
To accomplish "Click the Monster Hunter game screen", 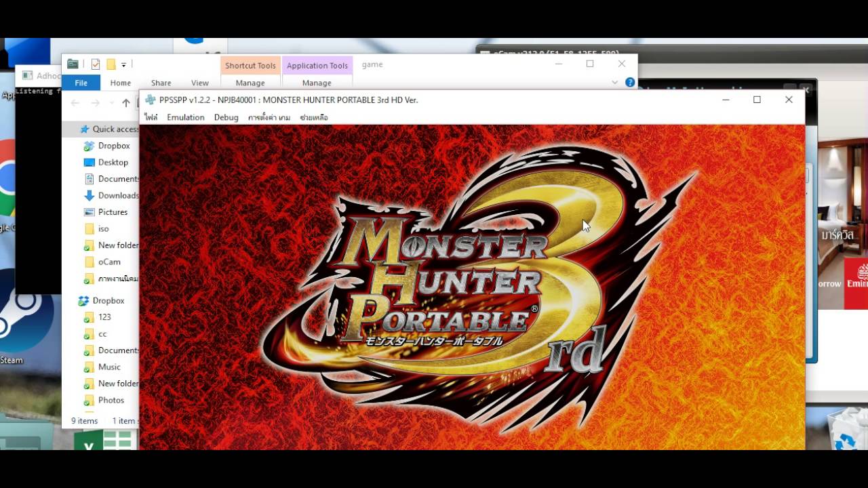I will [472, 287].
